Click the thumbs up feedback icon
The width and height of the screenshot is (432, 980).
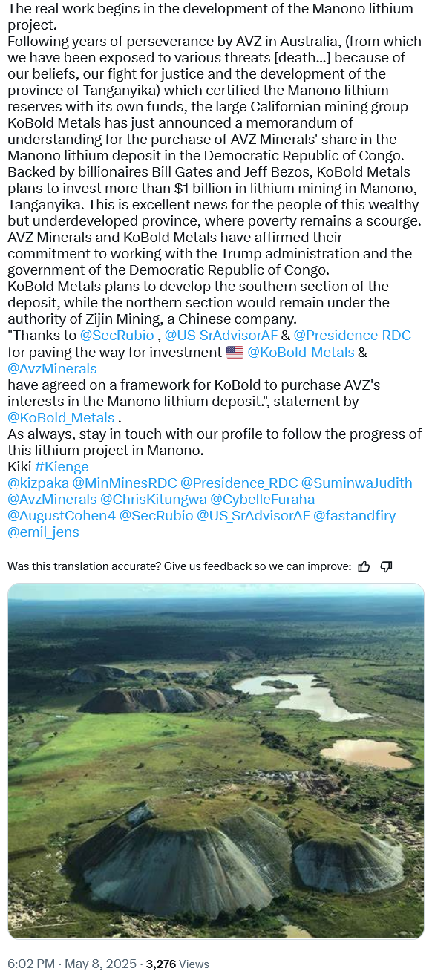pyautogui.click(x=364, y=566)
